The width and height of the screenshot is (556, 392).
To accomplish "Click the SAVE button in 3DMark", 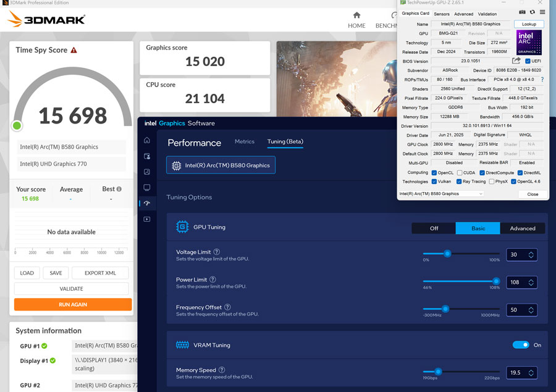I will [56, 273].
